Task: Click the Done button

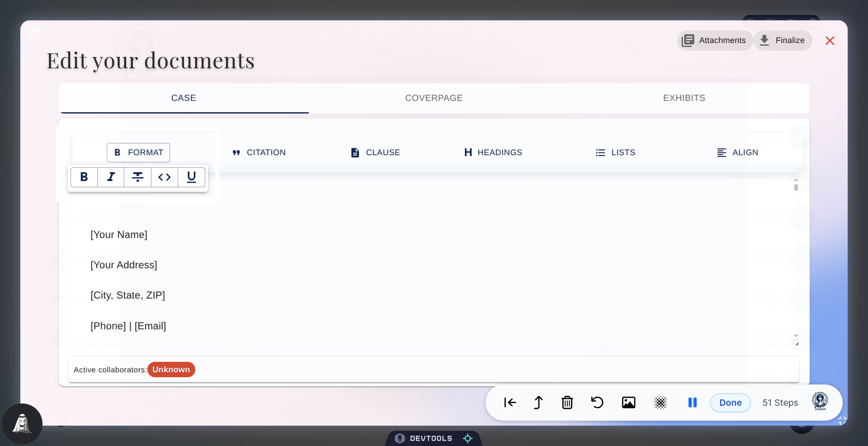Action: pyautogui.click(x=730, y=403)
